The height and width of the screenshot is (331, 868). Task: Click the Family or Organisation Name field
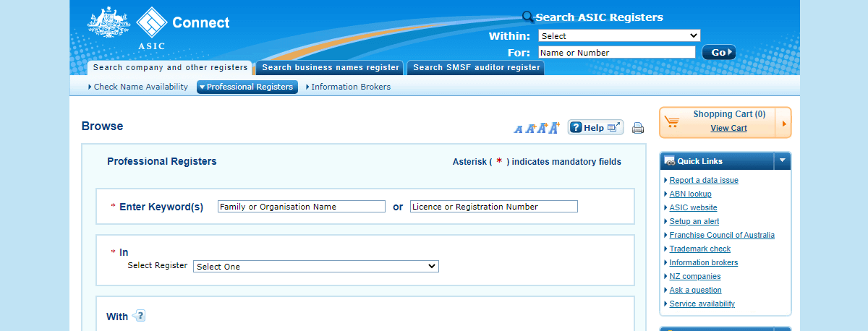click(301, 207)
